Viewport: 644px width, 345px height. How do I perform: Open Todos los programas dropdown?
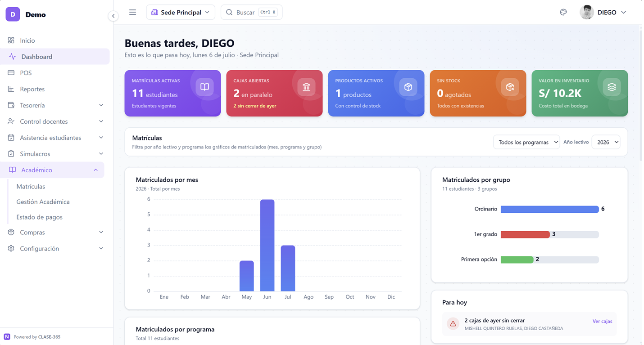526,142
